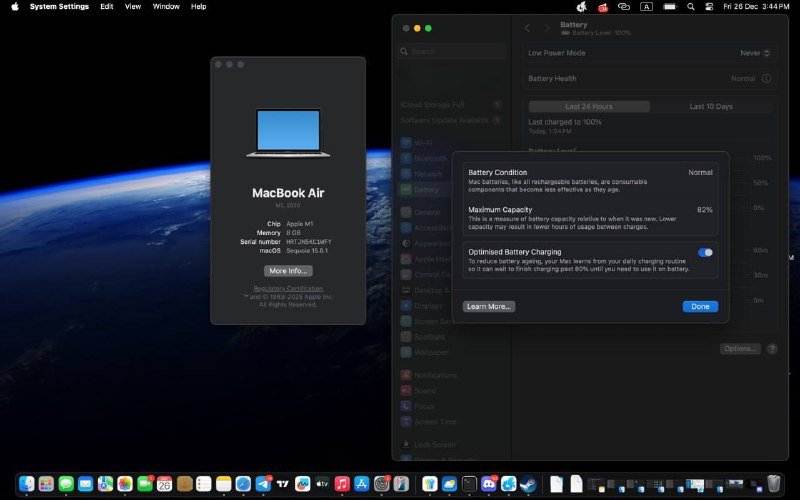800x500 pixels.
Task: Click Done in the battery health dialog
Action: [700, 306]
